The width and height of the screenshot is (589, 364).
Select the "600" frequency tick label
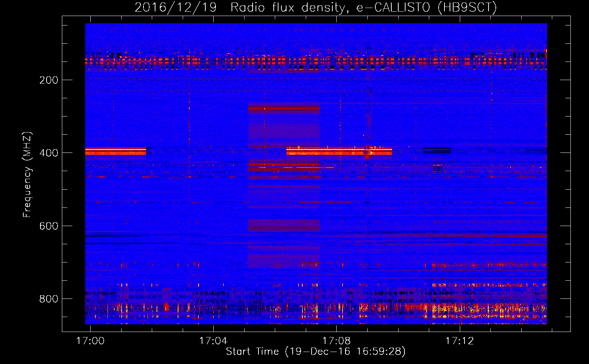pyautogui.click(x=49, y=226)
